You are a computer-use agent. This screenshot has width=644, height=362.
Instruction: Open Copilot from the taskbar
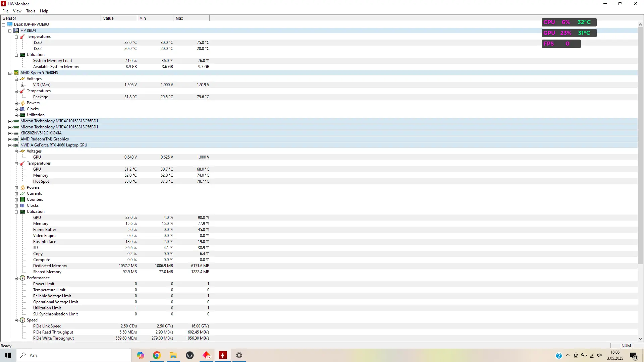140,355
